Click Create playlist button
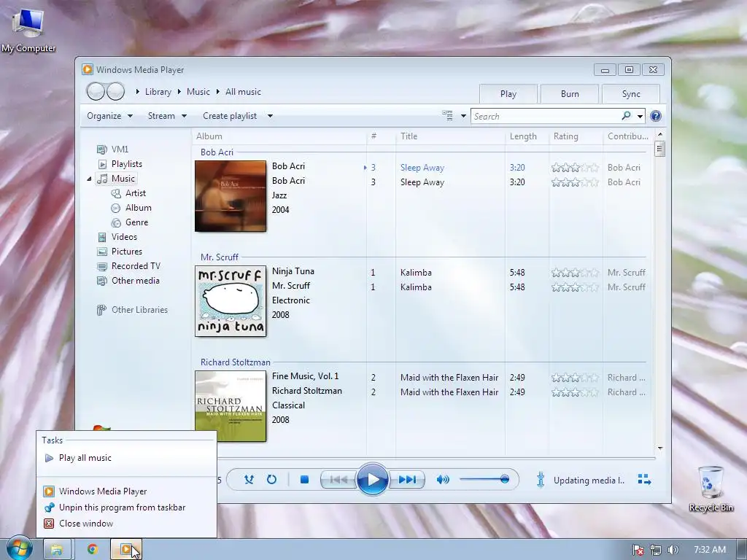The height and width of the screenshot is (560, 747). 230,116
